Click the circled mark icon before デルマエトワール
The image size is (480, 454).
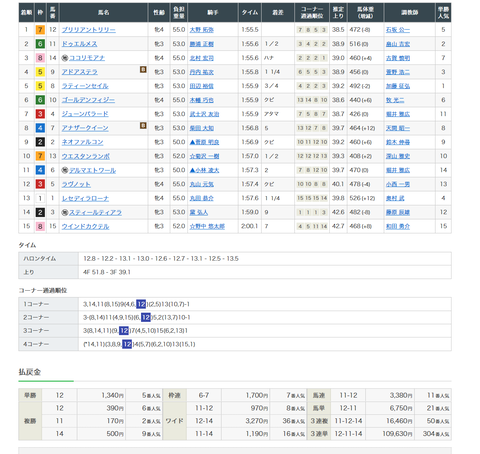click(x=65, y=170)
